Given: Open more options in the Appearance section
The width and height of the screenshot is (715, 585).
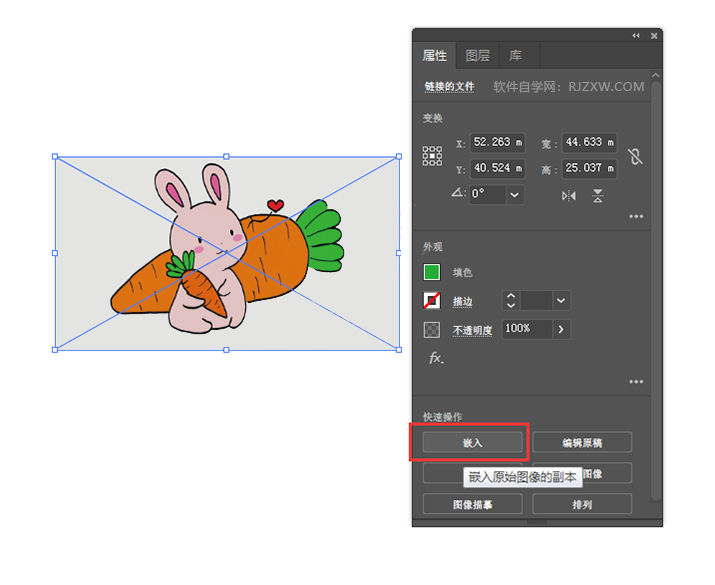Looking at the screenshot, I should click(636, 381).
